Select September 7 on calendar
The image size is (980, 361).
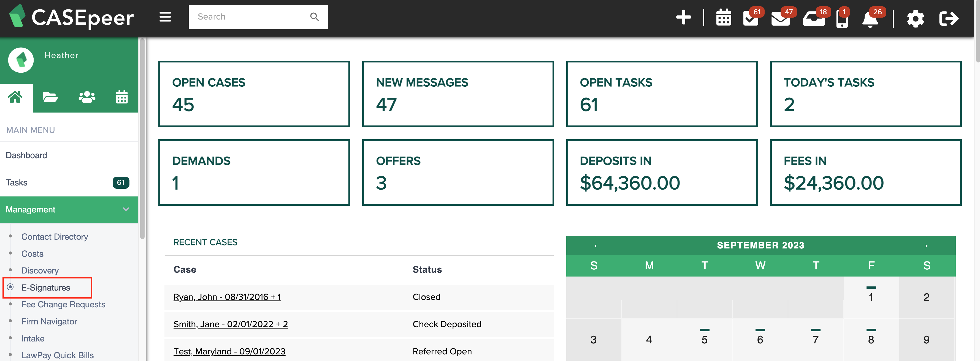[816, 339]
